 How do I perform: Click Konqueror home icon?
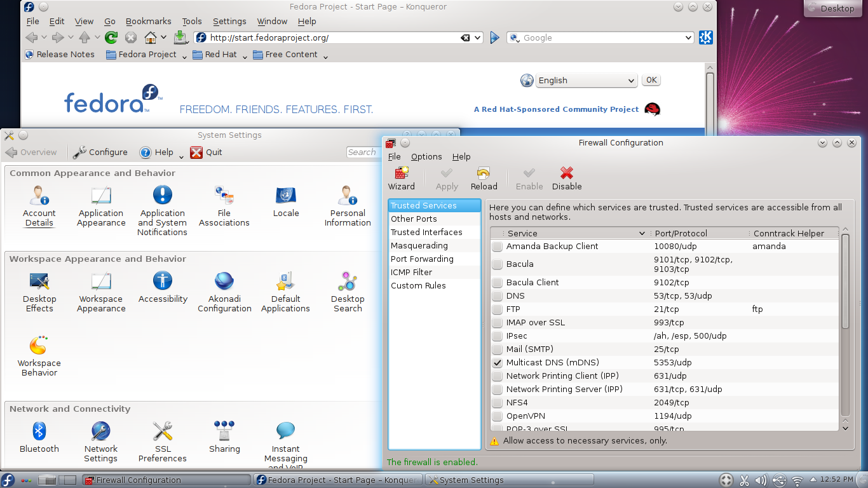[151, 37]
